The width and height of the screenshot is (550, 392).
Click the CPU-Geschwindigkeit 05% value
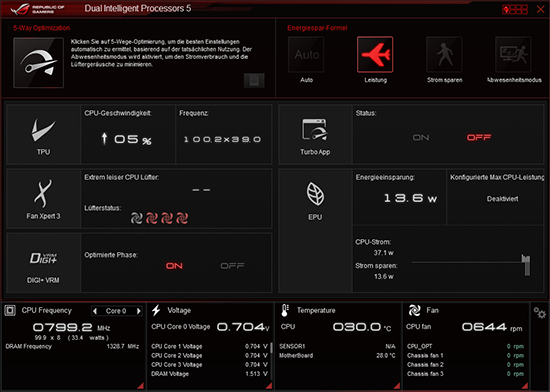point(127,140)
